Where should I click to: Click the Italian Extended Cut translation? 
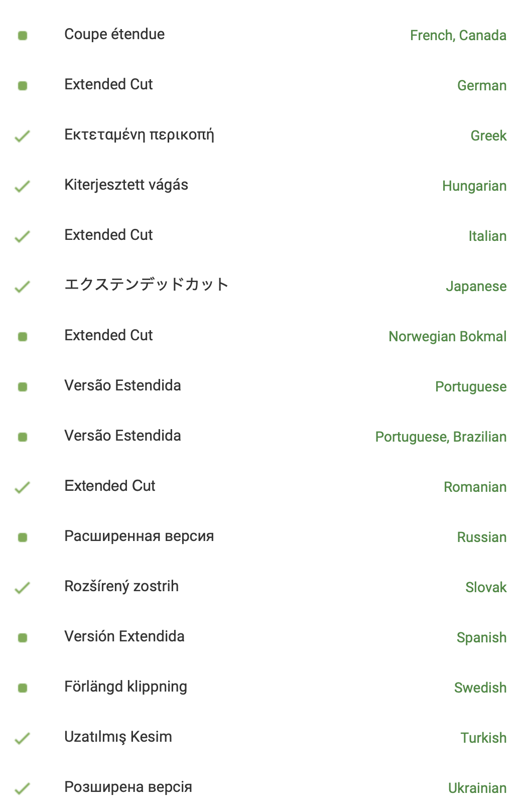[108, 235]
